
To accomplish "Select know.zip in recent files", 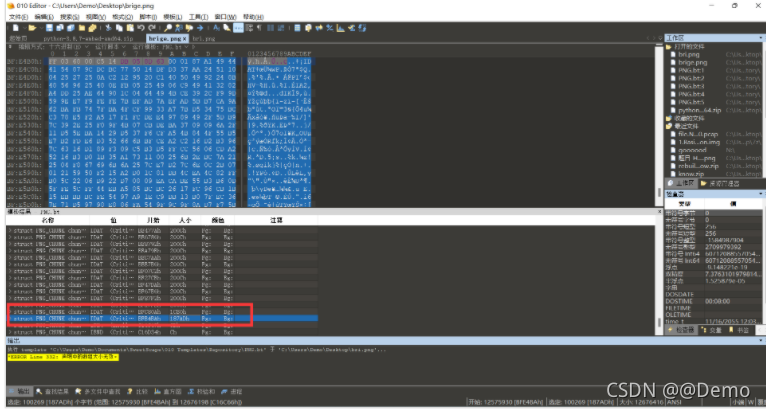I will (x=691, y=174).
